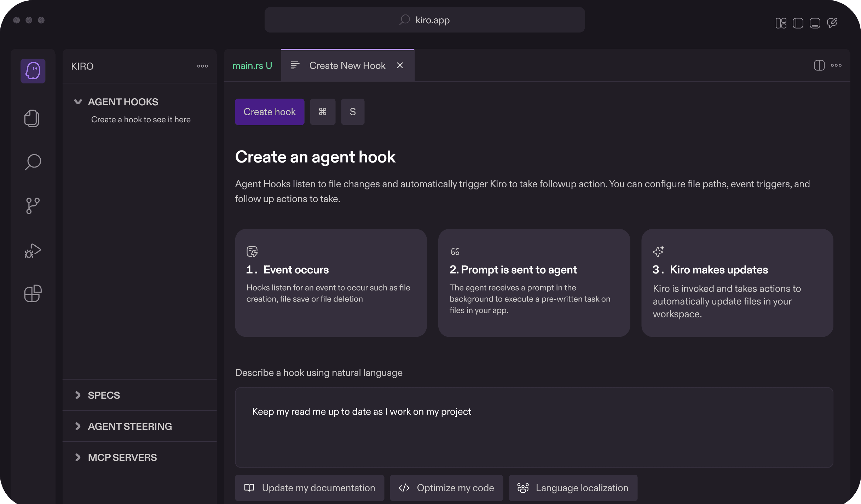This screenshot has width=861, height=504.
Task: Open the Extensions icon in sidebar
Action: coord(33,293)
